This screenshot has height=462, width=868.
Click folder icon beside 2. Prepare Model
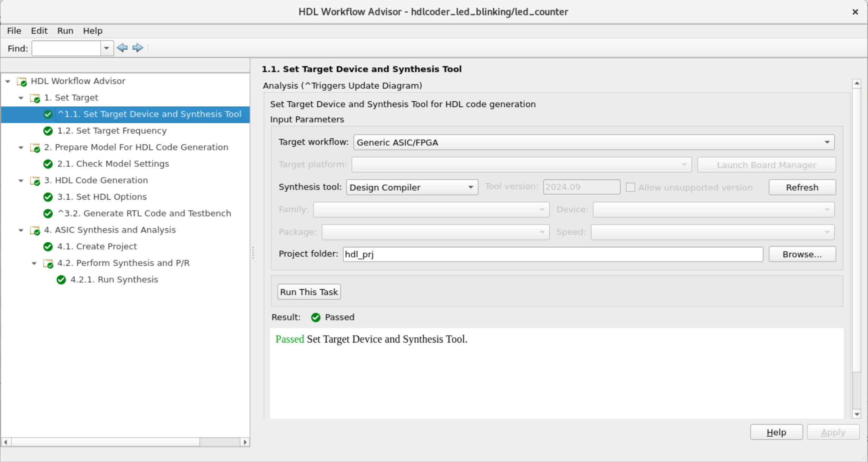click(35, 147)
